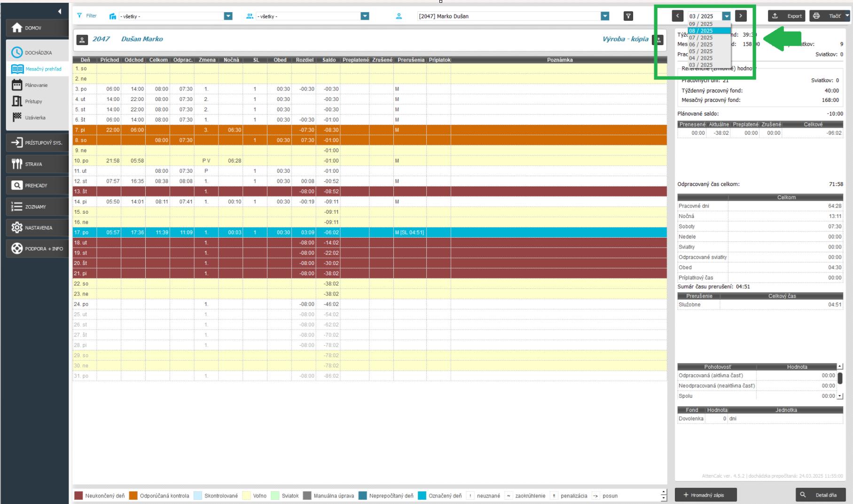Click the employee card icon beside 2047
The height and width of the screenshot is (504, 853).
click(x=82, y=39)
